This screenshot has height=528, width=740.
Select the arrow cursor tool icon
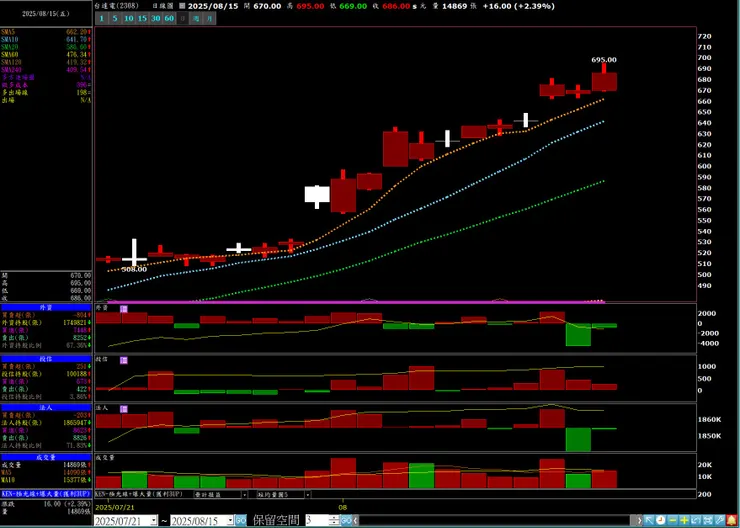point(649,520)
